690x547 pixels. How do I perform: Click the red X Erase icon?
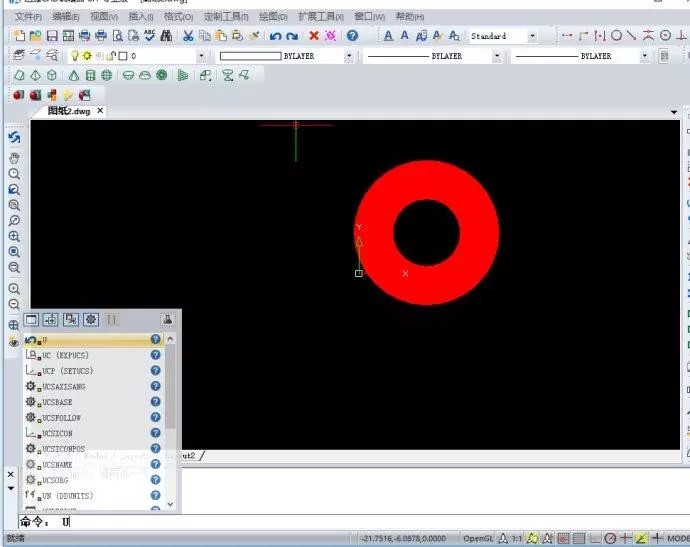[314, 36]
